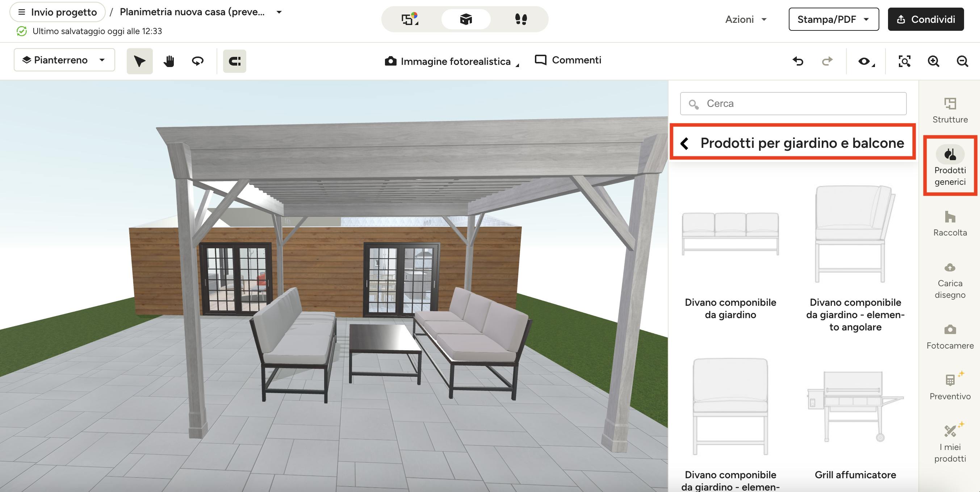Zoom in on the scene
The height and width of the screenshot is (492, 980).
point(933,61)
